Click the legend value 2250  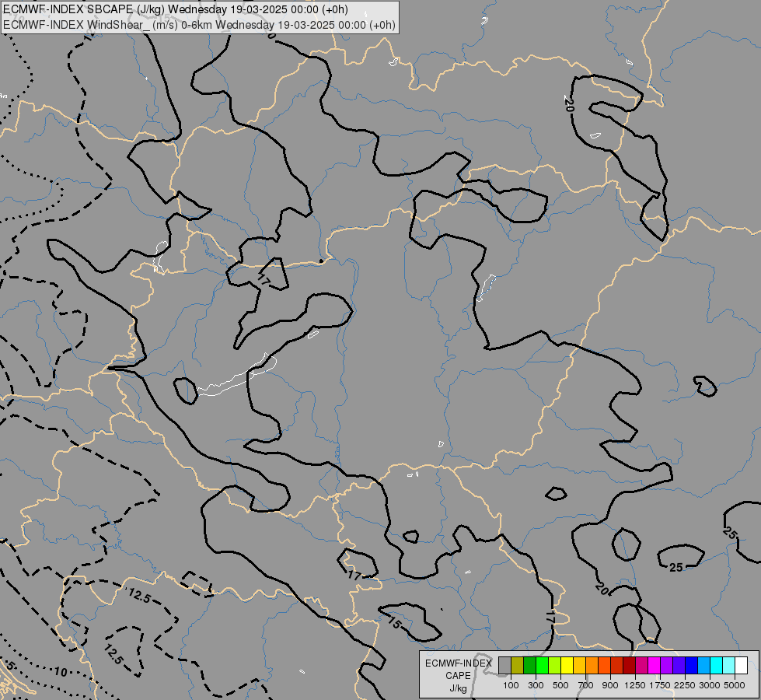click(685, 685)
